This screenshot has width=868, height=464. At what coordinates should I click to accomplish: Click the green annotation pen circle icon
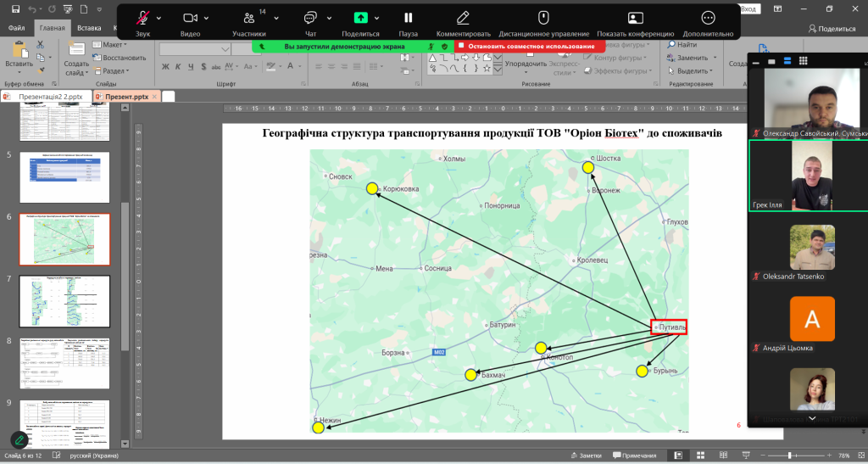[x=19, y=440]
